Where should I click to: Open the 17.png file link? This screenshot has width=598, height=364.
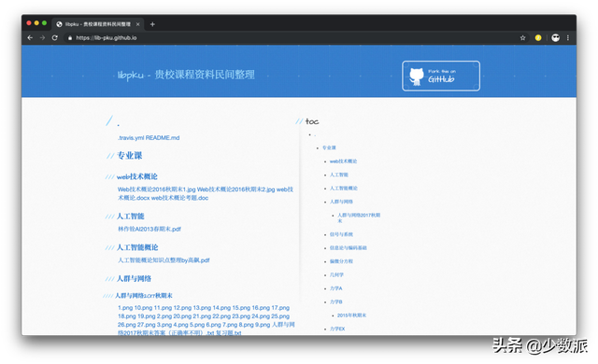tap(280, 308)
